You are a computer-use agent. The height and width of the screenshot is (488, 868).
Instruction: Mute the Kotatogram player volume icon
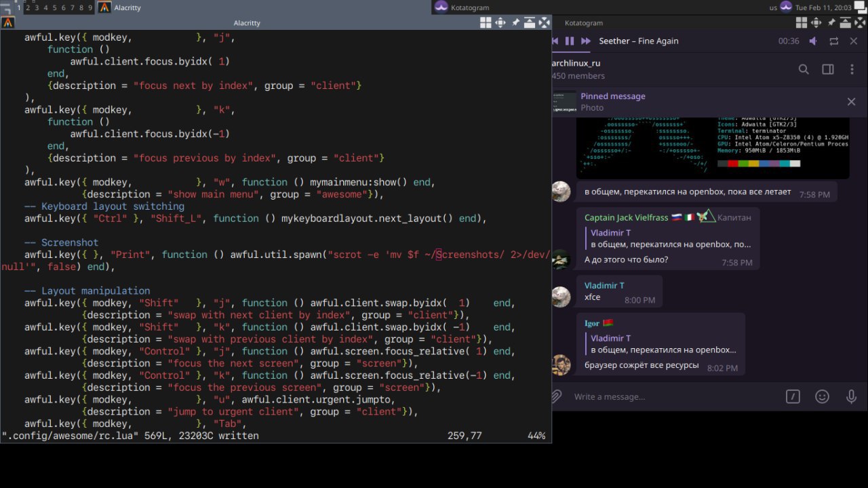click(x=813, y=41)
